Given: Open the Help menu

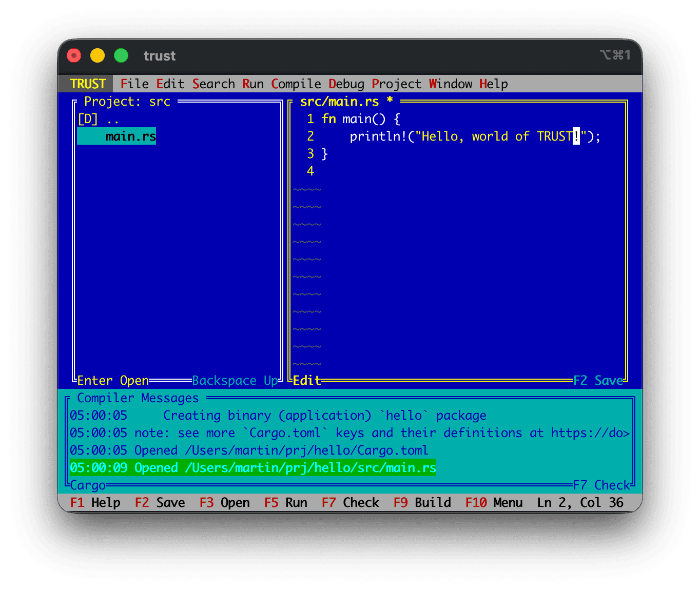Looking at the screenshot, I should 494,84.
